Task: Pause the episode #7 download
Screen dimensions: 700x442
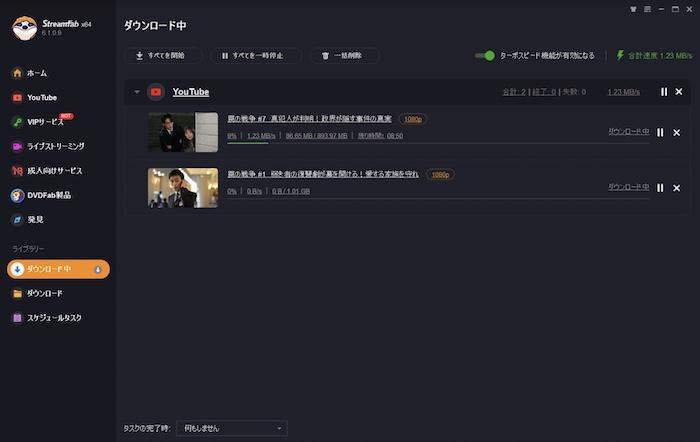Action: 660,133
